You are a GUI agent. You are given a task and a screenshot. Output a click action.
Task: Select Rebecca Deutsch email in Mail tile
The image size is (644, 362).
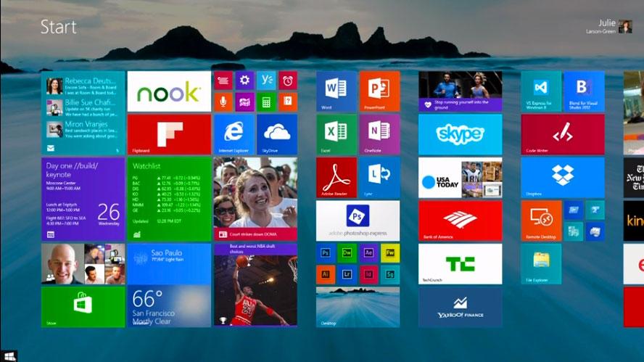tap(82, 86)
